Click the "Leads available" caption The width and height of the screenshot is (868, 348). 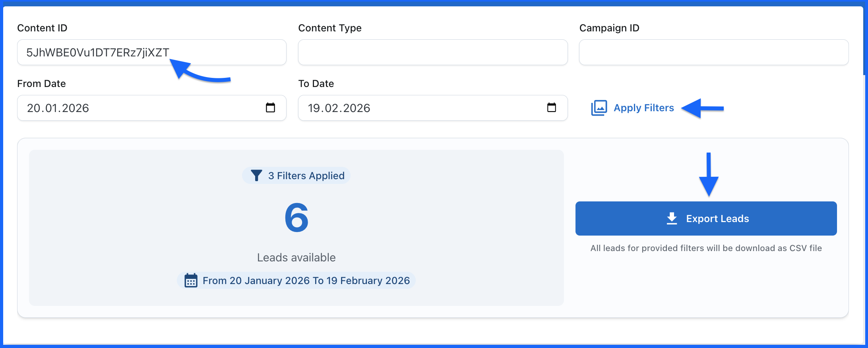[296, 257]
